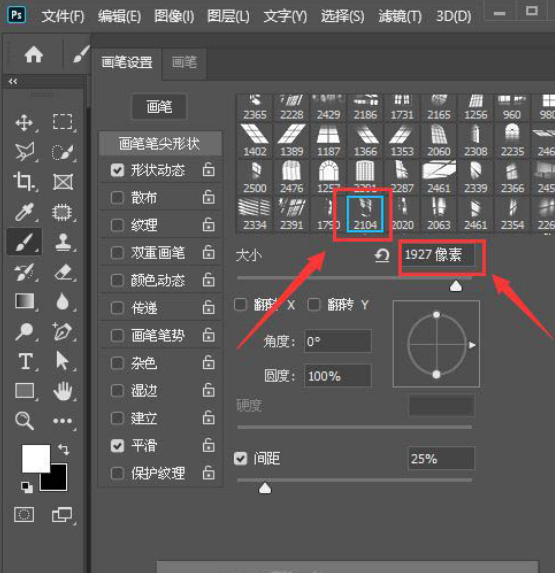The height and width of the screenshot is (573, 555).
Task: Select the Zoom tool
Action: coord(24,421)
